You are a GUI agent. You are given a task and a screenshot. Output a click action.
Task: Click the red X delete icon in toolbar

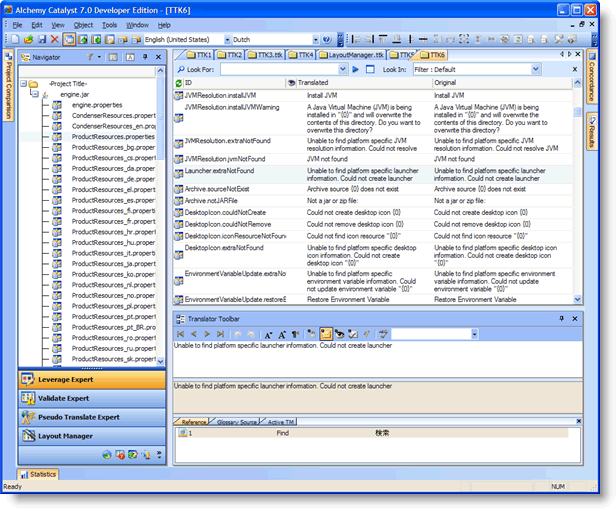[55, 39]
